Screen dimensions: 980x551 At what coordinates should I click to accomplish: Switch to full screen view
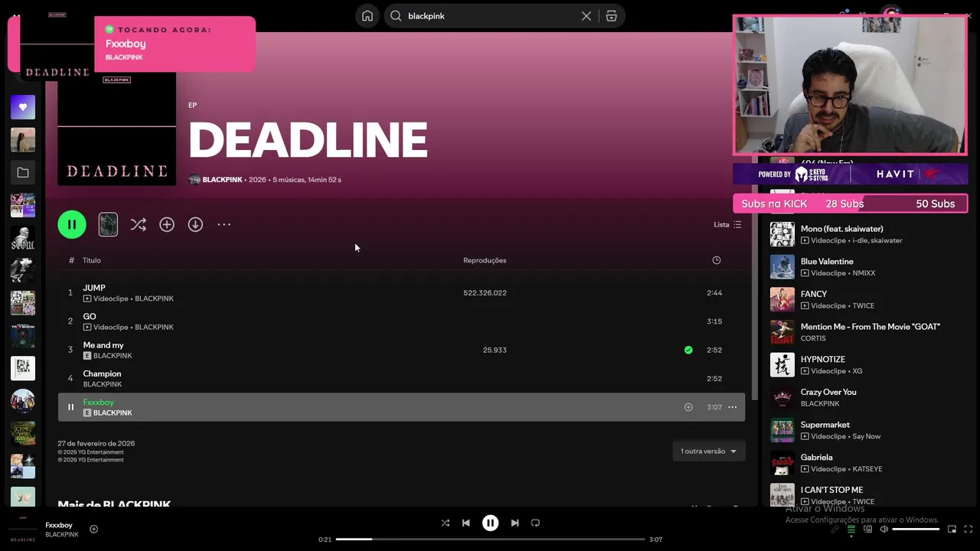[x=969, y=529]
